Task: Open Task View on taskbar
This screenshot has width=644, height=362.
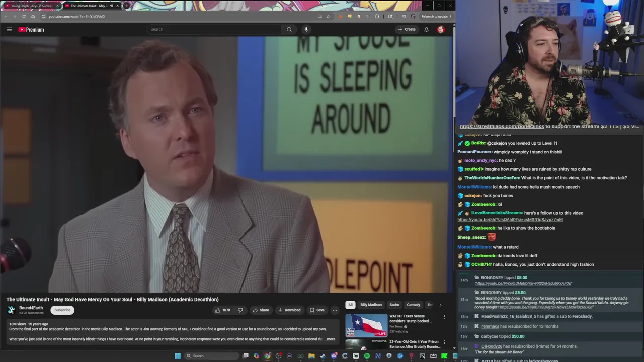Action: (x=245, y=356)
